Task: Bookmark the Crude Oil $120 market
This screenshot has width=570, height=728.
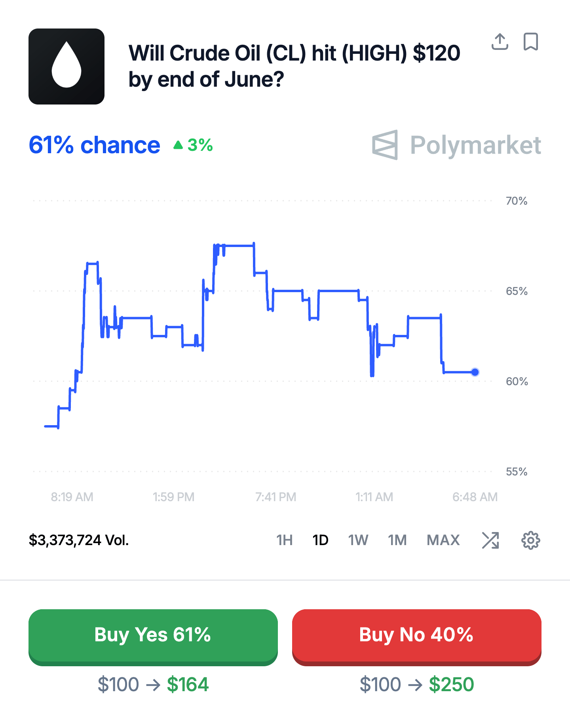Action: 530,42
